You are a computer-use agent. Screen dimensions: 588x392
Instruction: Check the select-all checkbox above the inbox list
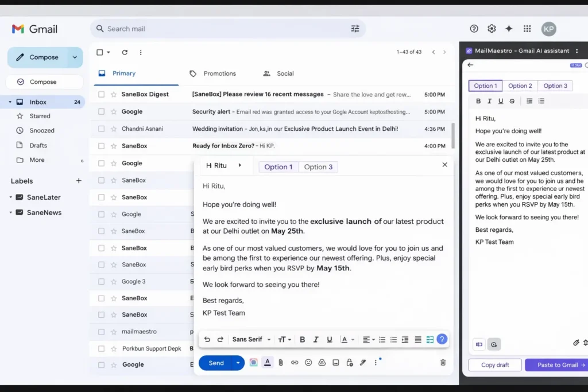coord(101,52)
